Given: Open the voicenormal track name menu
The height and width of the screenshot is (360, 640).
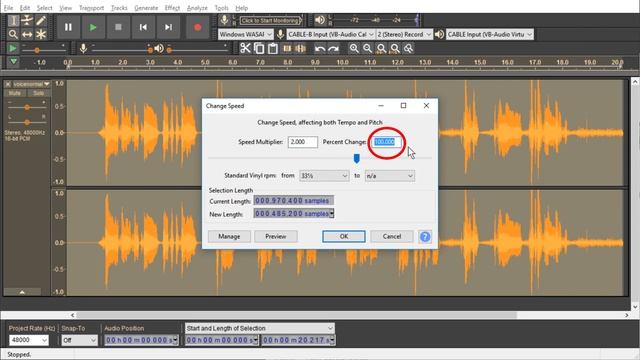Looking at the screenshot, I should (31, 84).
